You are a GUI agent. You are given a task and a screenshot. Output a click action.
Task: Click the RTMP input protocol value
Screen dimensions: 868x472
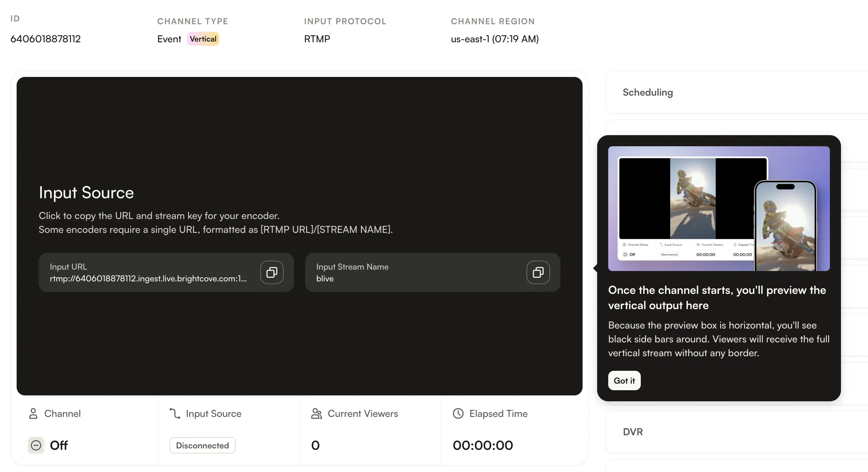coord(317,39)
